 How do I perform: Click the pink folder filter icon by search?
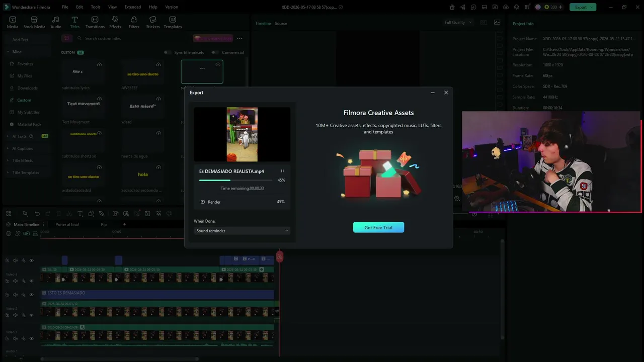pos(66,38)
